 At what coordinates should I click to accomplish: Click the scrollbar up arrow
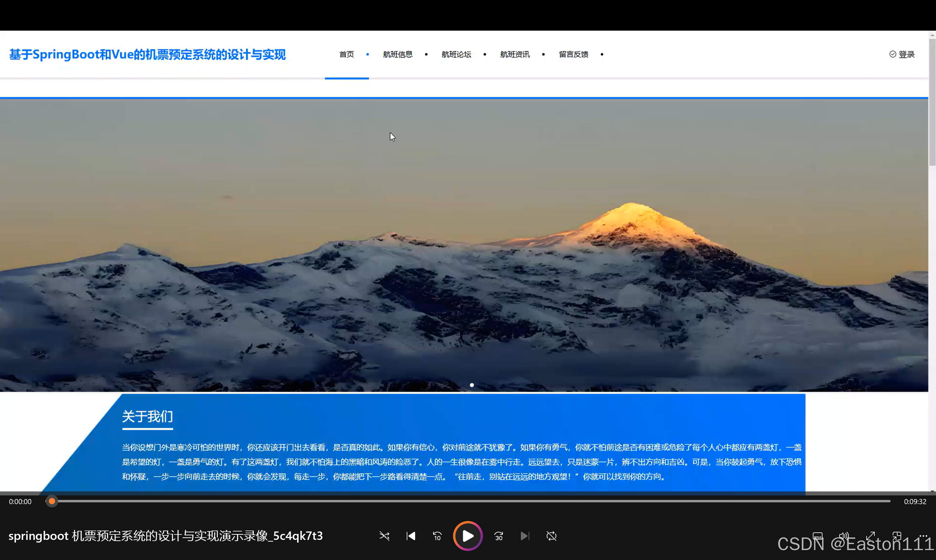(x=932, y=35)
